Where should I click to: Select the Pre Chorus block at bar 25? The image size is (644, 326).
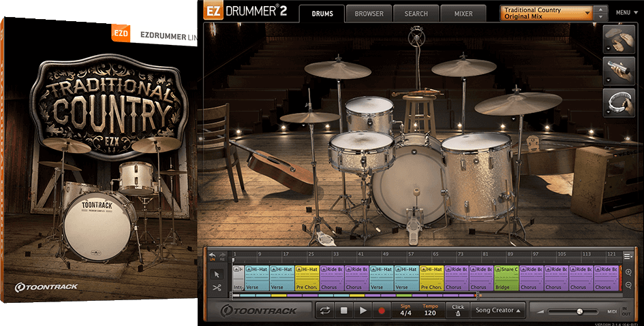[307, 278]
